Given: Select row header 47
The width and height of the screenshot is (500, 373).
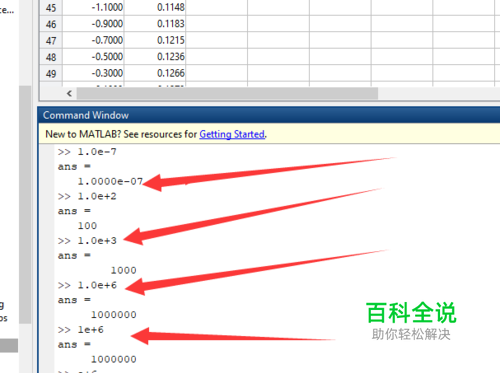Looking at the screenshot, I should (x=51, y=41).
